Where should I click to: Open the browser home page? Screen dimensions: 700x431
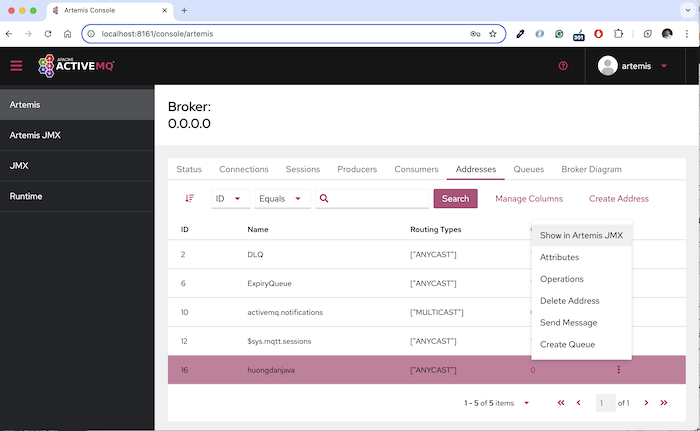67,34
